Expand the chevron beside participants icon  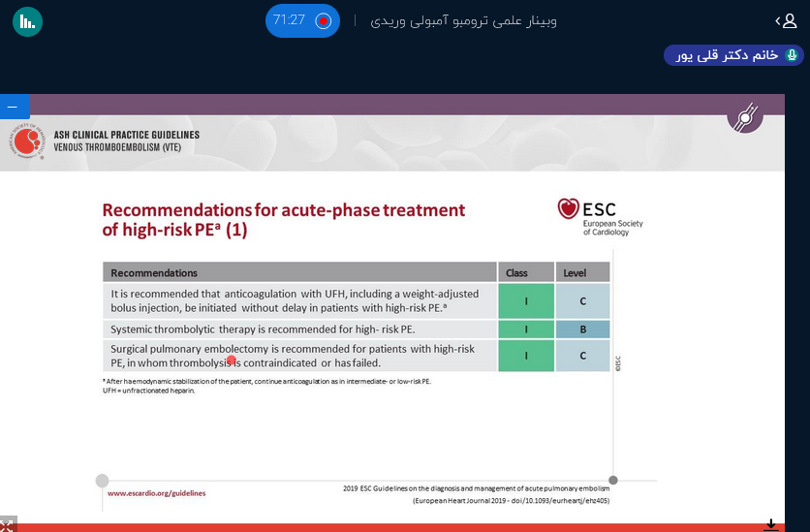pyautogui.click(x=777, y=21)
